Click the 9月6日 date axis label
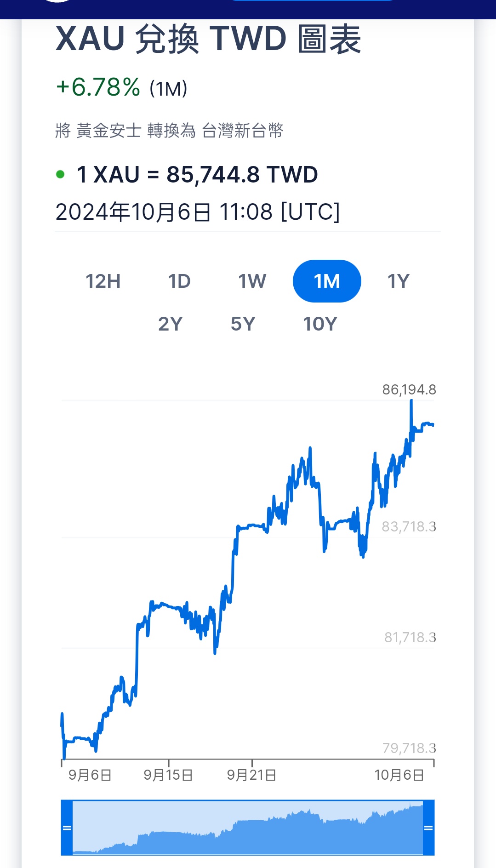Image resolution: width=496 pixels, height=868 pixels. 90,775
